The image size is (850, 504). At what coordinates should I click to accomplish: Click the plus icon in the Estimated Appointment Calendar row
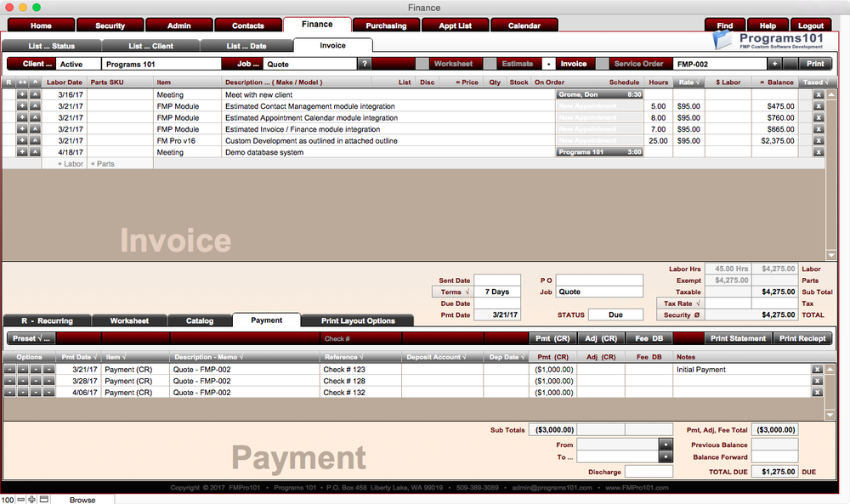22,117
